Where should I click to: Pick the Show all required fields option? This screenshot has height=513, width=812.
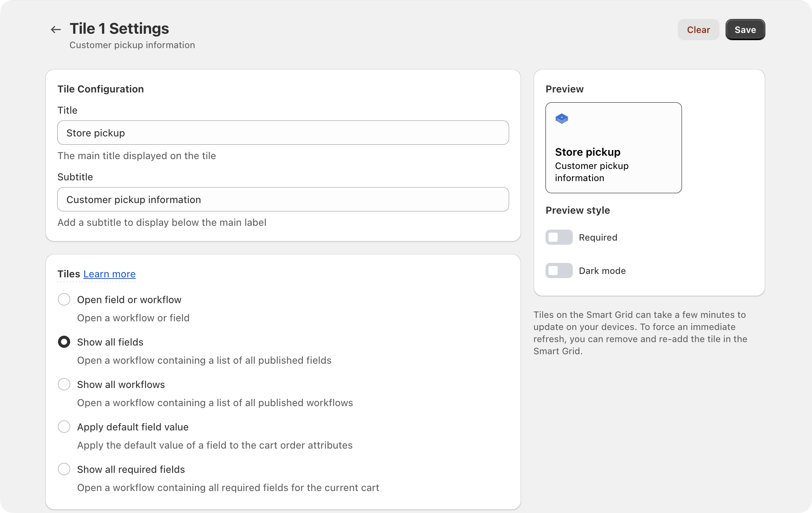pos(64,469)
